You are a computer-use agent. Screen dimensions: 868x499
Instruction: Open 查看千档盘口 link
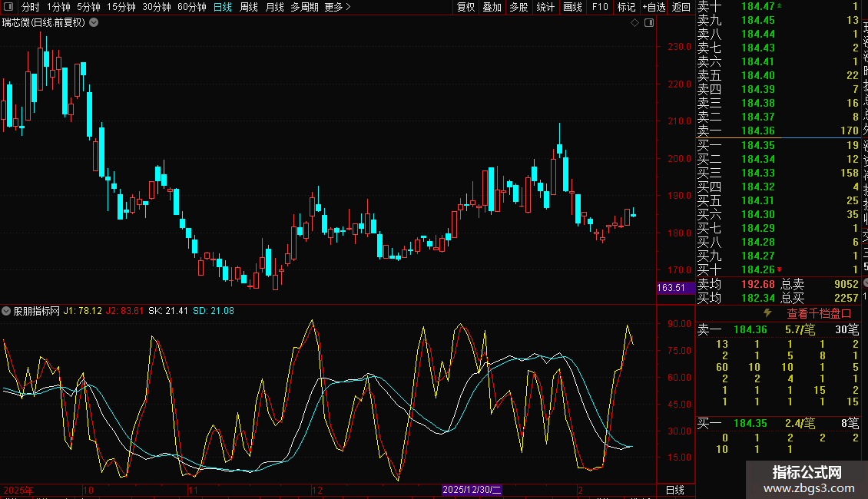(819, 314)
